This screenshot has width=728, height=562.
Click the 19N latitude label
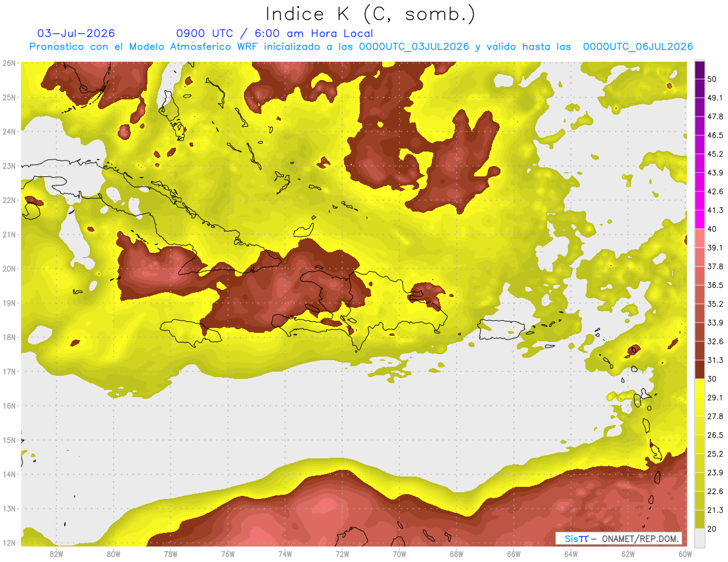click(9, 303)
